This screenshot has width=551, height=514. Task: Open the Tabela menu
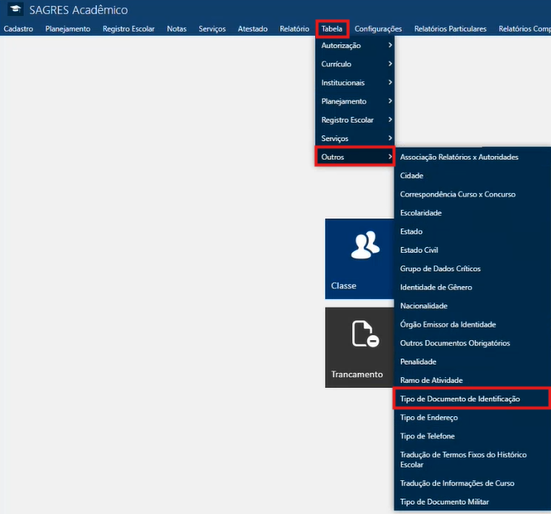(x=332, y=29)
